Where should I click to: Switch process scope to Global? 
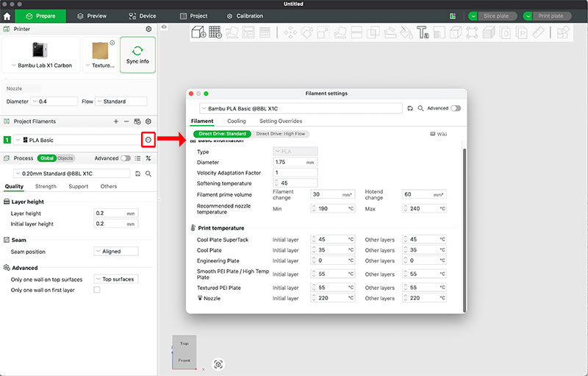(x=47, y=158)
